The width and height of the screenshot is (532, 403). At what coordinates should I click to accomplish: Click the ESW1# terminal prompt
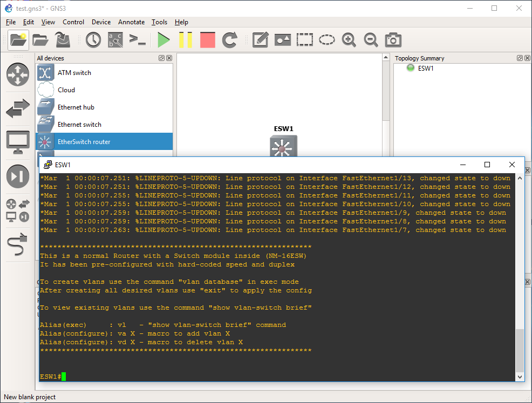pyautogui.click(x=51, y=377)
